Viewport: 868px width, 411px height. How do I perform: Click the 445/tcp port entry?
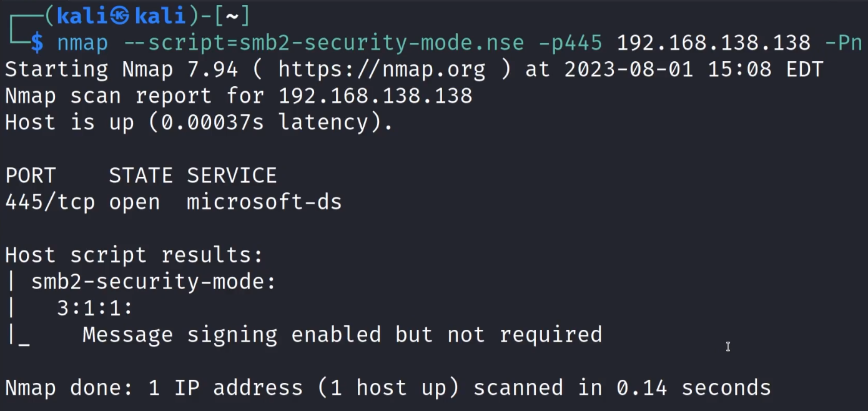(50, 202)
